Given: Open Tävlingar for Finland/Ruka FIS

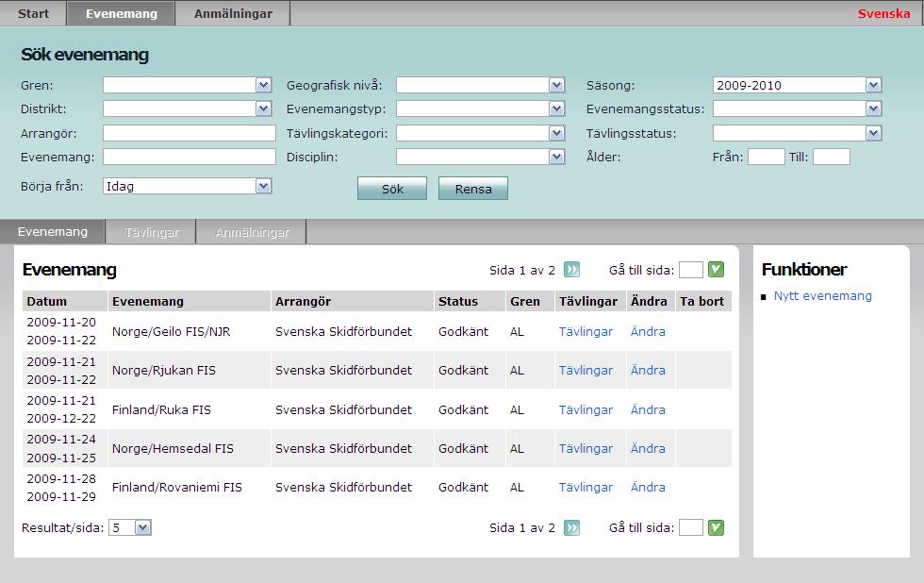Looking at the screenshot, I should point(586,409).
